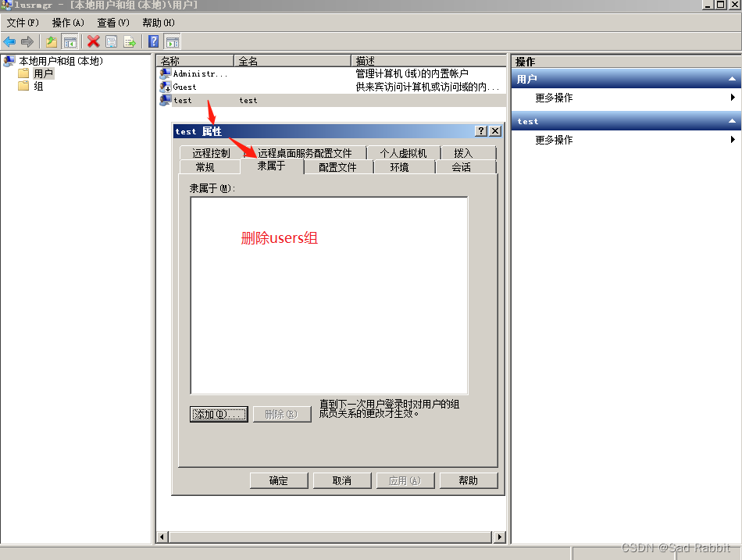Sort by the 名称 column header

(195, 61)
